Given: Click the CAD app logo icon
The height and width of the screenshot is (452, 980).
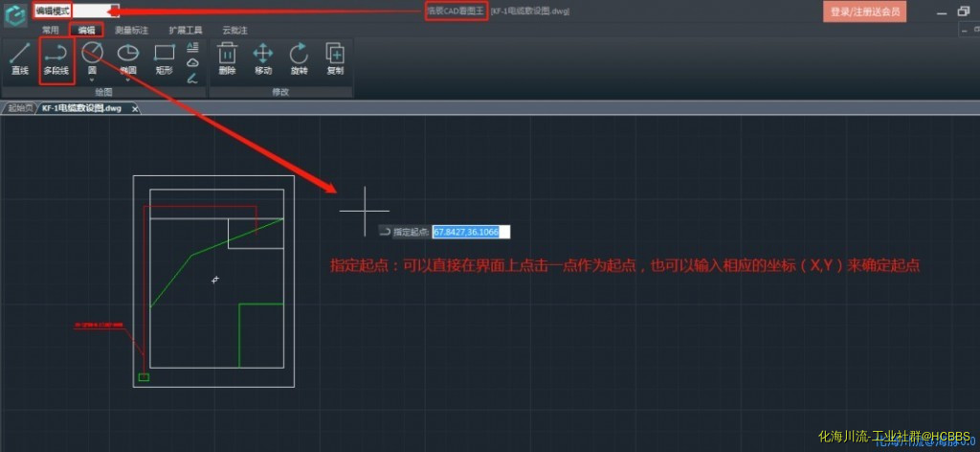Looking at the screenshot, I should [14, 16].
